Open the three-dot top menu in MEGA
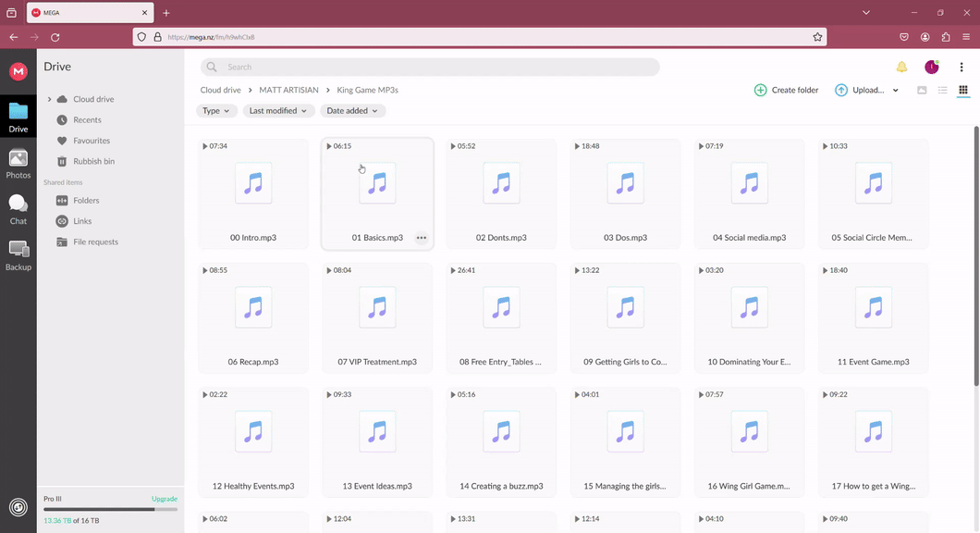This screenshot has height=533, width=980. click(x=962, y=67)
